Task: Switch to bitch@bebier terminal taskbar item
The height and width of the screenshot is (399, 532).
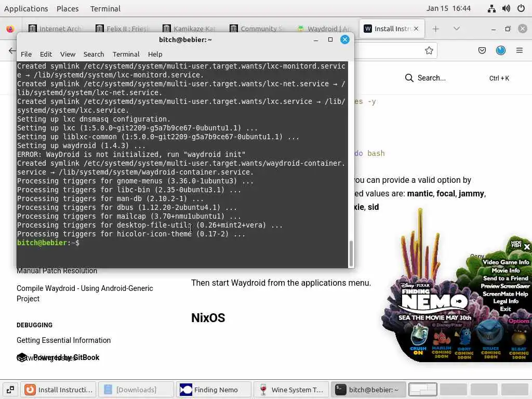Action: [x=368, y=390]
